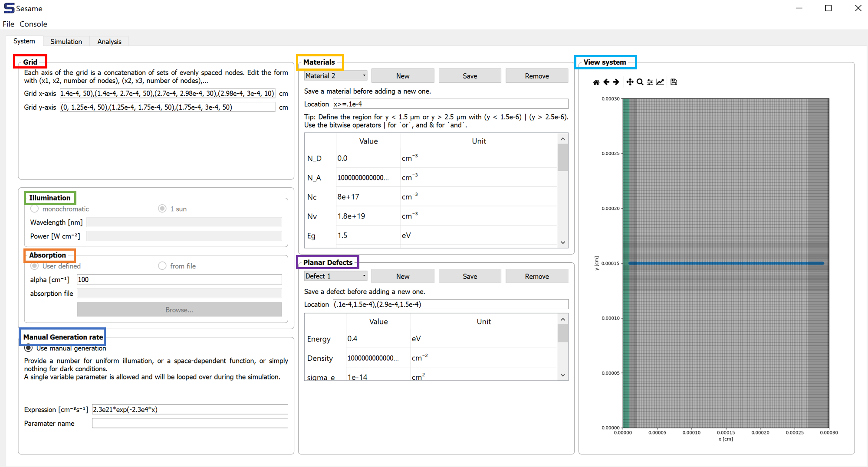
Task: Go back to previous plot view
Action: pos(606,82)
